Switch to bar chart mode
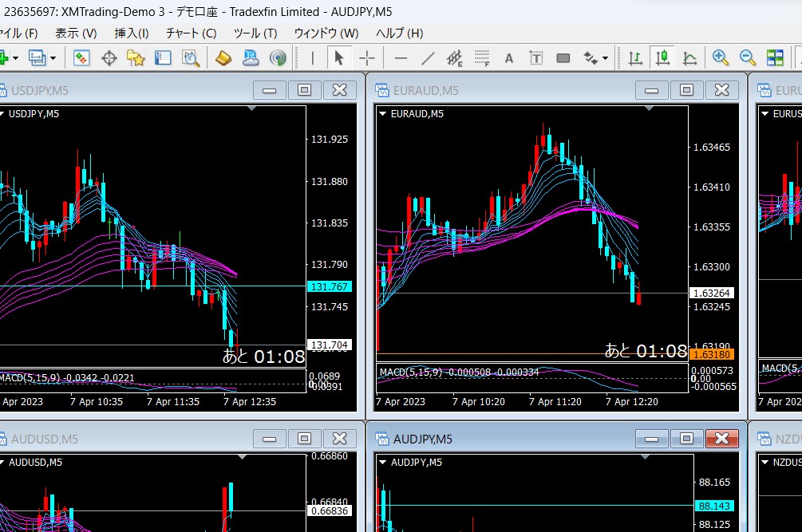 point(635,58)
